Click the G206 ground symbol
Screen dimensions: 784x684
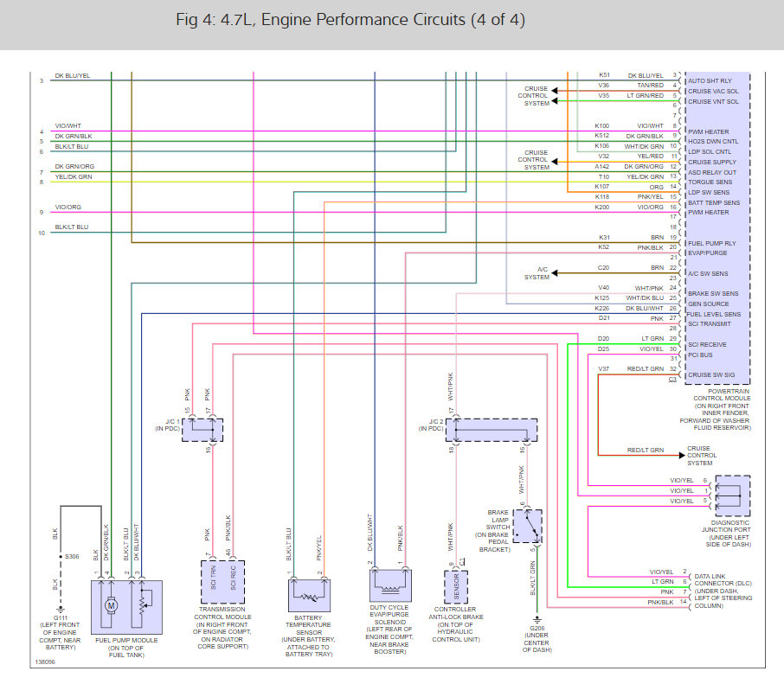(x=537, y=620)
